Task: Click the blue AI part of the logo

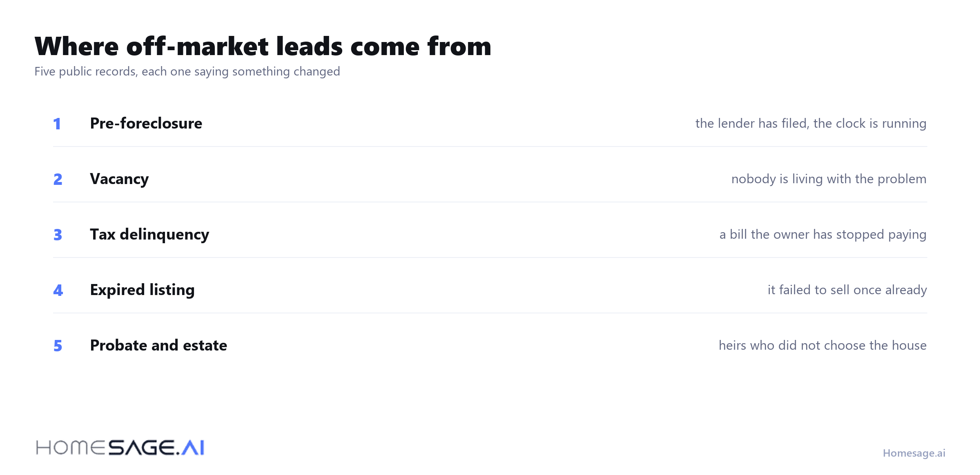Action: coord(193,448)
